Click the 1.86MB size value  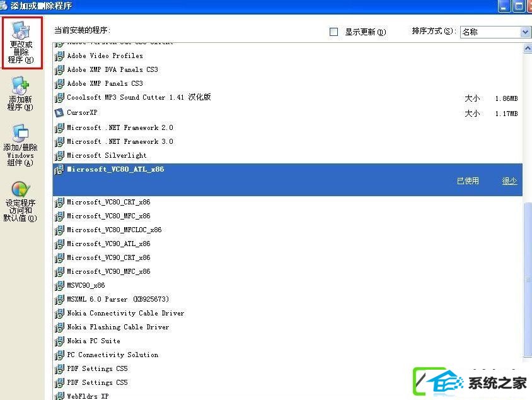[506, 99]
